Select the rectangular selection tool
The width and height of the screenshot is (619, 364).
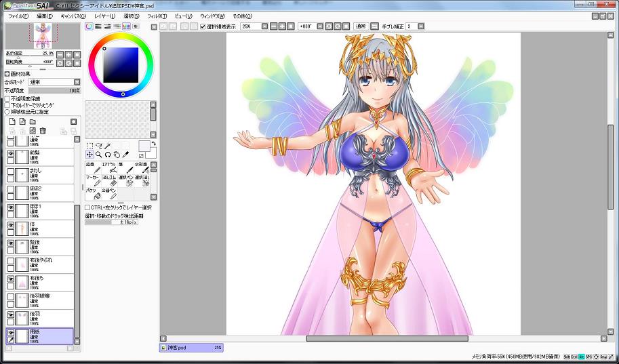pyautogui.click(x=89, y=145)
